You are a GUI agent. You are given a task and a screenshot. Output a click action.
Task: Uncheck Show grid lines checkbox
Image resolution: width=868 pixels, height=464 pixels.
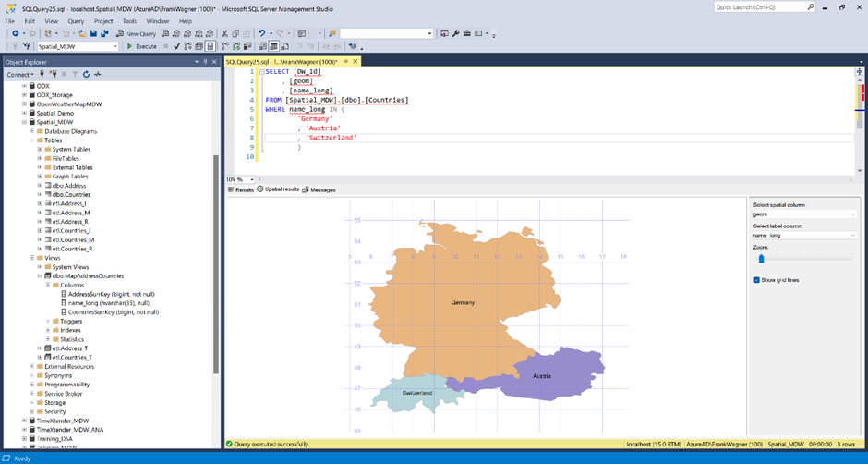pos(757,280)
